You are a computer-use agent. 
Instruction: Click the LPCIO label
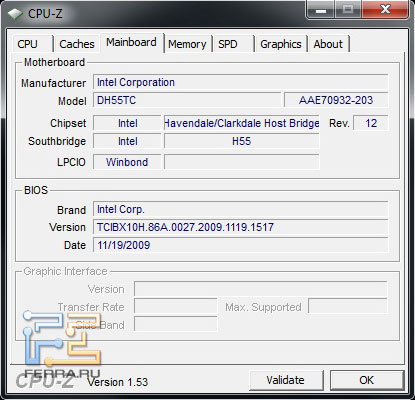[x=71, y=162]
